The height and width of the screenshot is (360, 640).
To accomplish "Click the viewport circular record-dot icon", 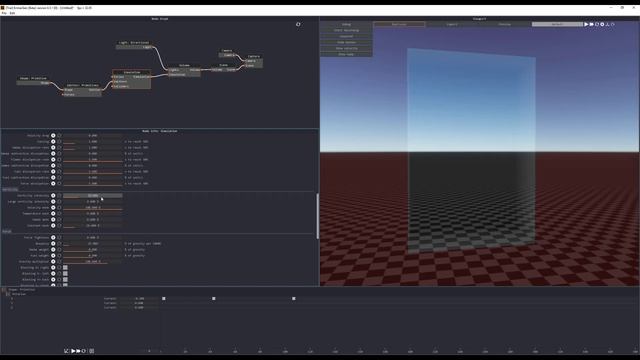I will click(x=602, y=24).
